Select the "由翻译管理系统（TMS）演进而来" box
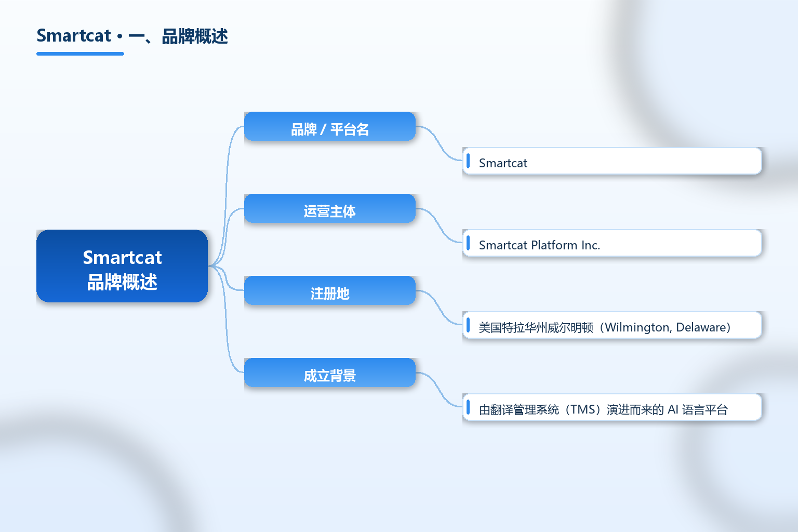The width and height of the screenshot is (798, 532). pos(612,407)
